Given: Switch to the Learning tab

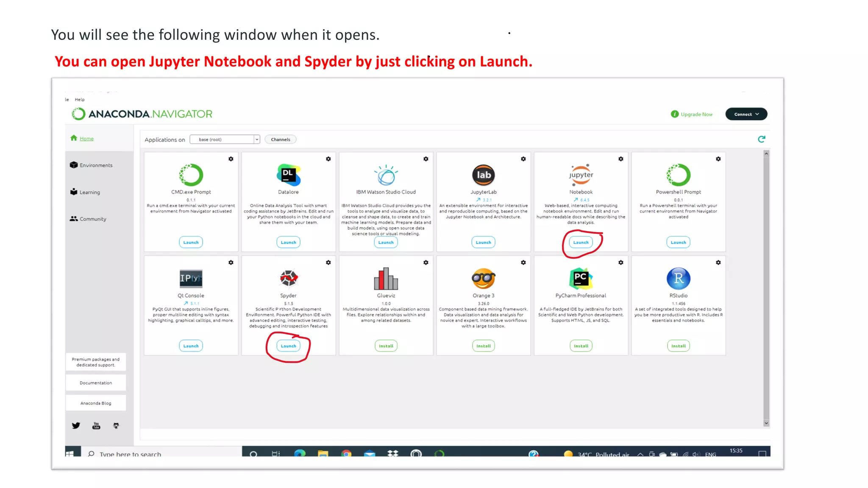Looking at the screenshot, I should coord(89,192).
